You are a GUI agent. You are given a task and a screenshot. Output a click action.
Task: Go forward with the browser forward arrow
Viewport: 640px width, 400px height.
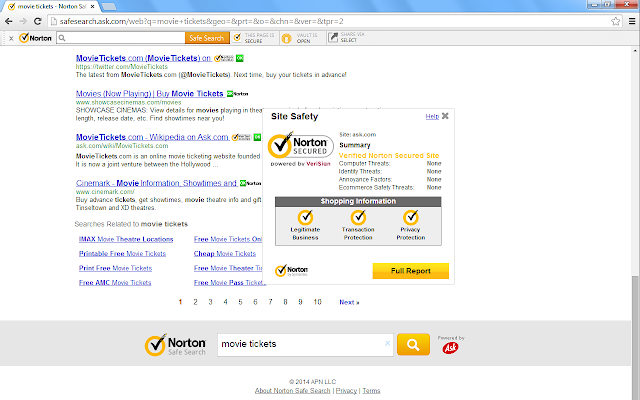(x=23, y=21)
